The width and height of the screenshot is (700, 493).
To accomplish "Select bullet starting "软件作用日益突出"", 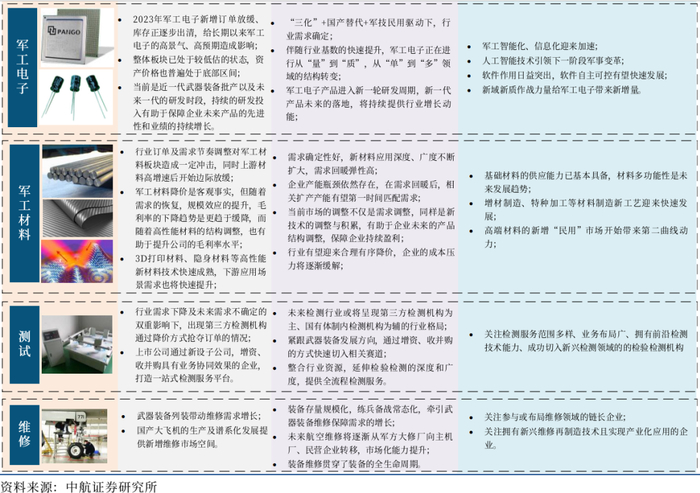I will tap(575, 75).
